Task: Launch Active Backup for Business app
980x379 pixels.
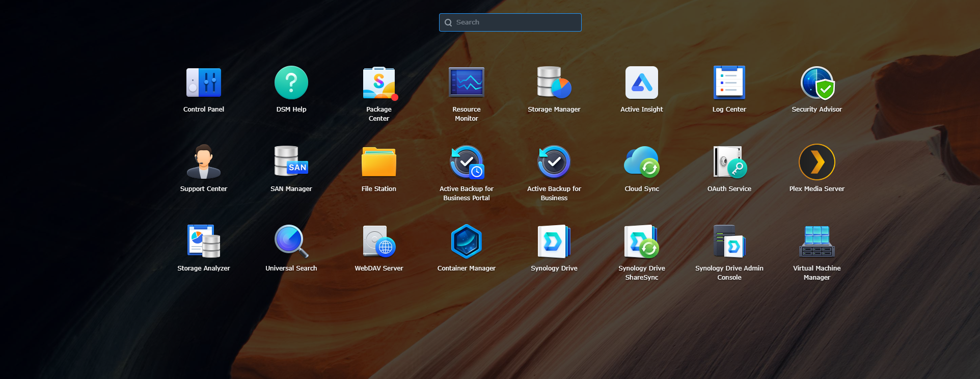Action: point(554,162)
